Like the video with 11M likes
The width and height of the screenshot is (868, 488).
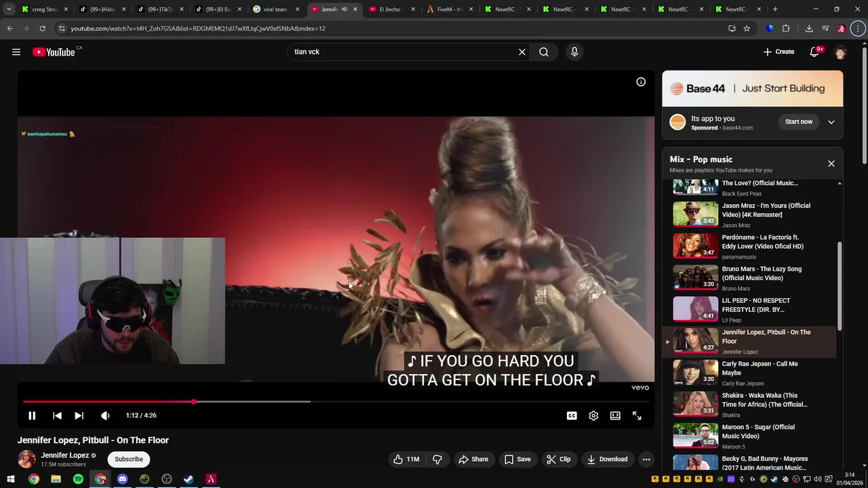point(406,460)
